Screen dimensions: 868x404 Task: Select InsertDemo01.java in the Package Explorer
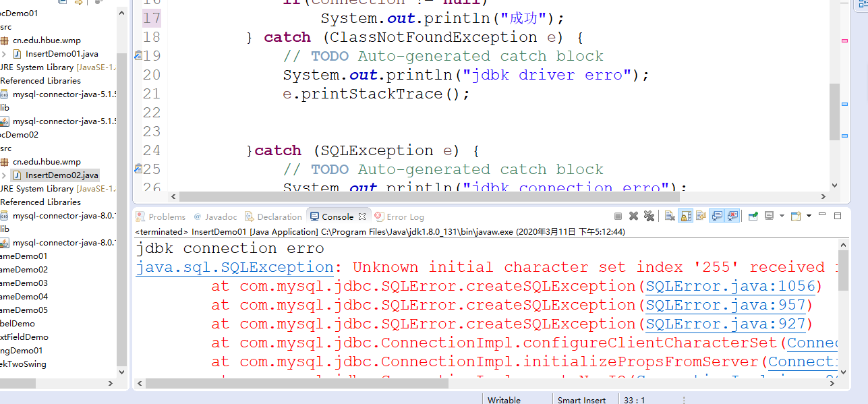tap(62, 54)
